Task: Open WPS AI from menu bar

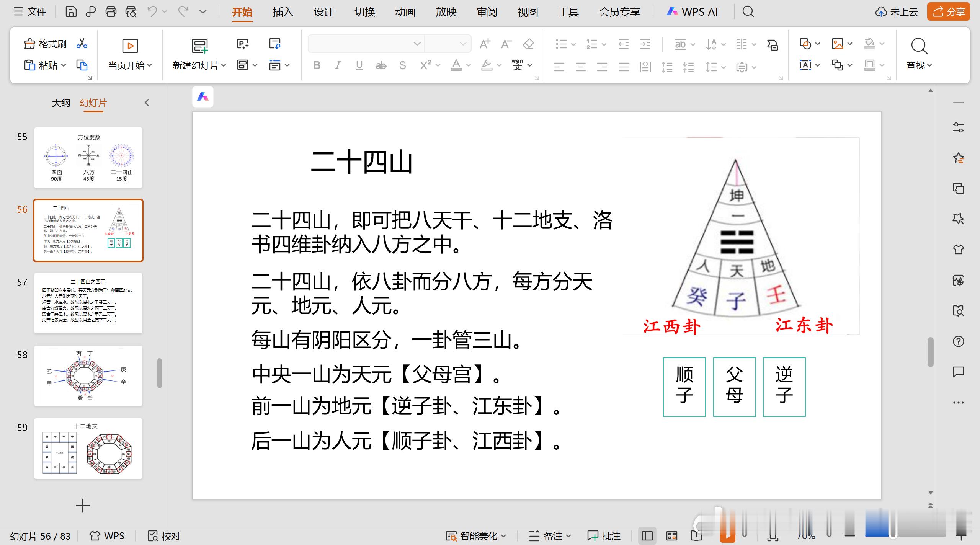Action: point(692,12)
